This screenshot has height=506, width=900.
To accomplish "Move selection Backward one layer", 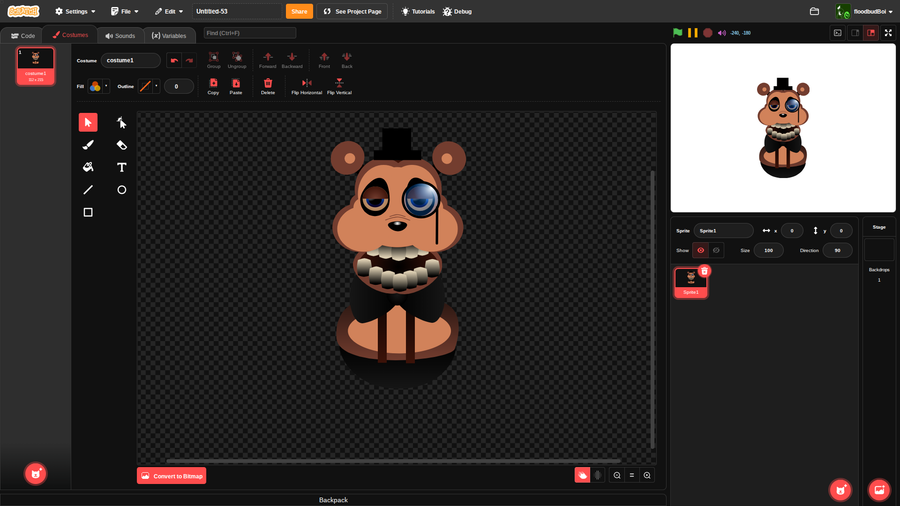I will (292, 60).
